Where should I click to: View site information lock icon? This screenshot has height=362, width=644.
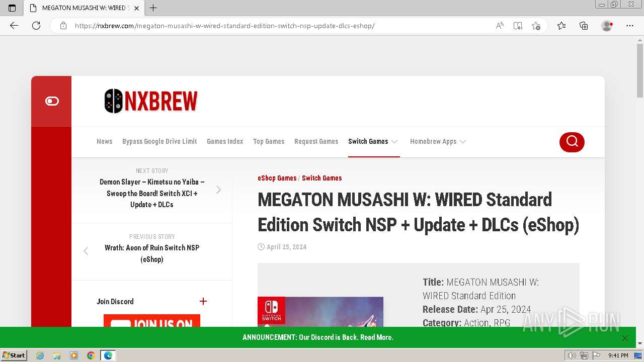(x=63, y=26)
